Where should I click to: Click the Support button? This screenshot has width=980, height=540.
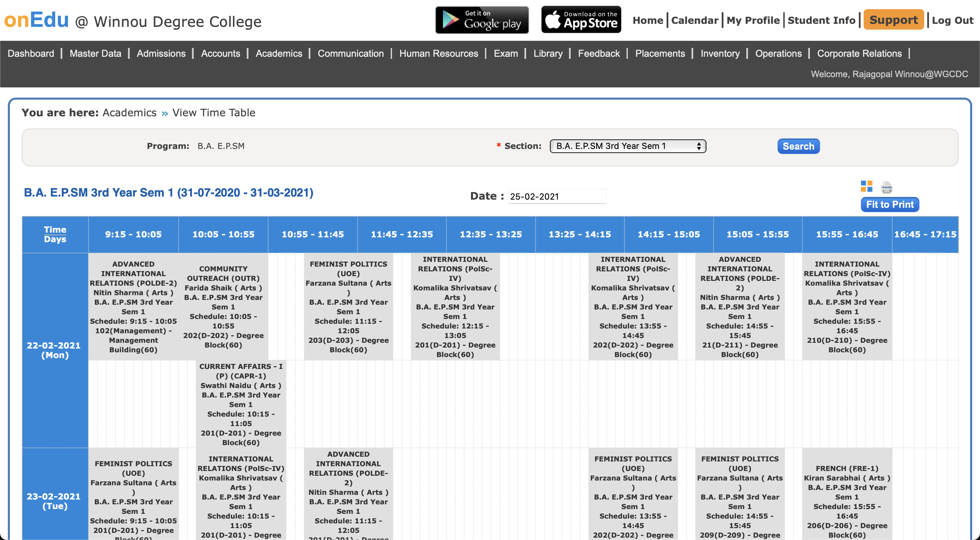[893, 20]
